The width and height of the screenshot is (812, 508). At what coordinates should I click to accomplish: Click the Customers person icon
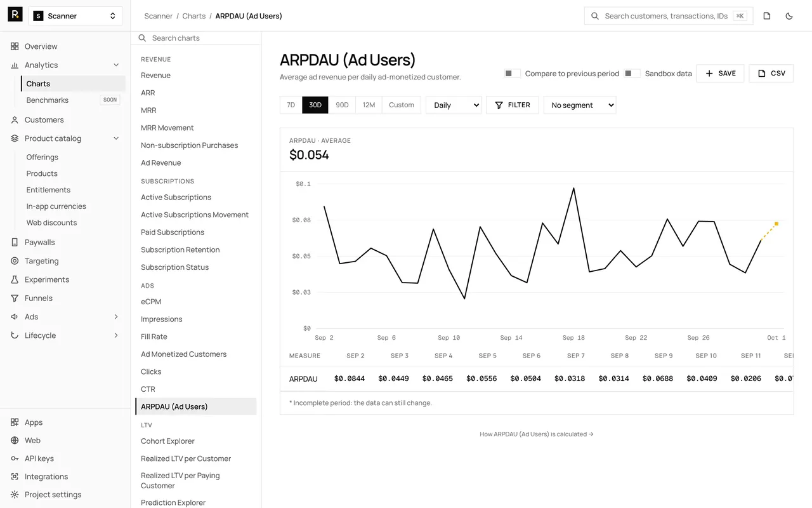click(15, 119)
